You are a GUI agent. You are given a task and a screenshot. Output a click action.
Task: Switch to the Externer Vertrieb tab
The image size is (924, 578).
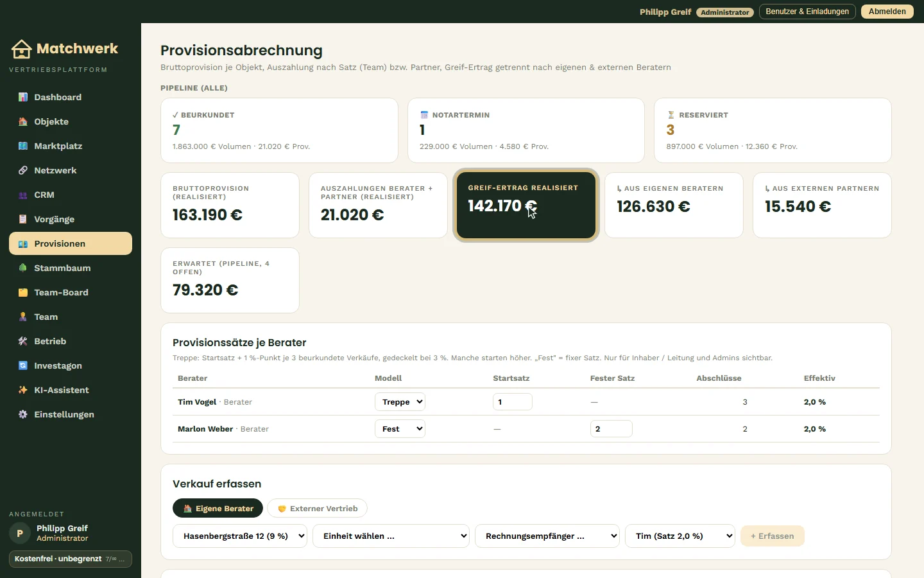click(x=317, y=509)
